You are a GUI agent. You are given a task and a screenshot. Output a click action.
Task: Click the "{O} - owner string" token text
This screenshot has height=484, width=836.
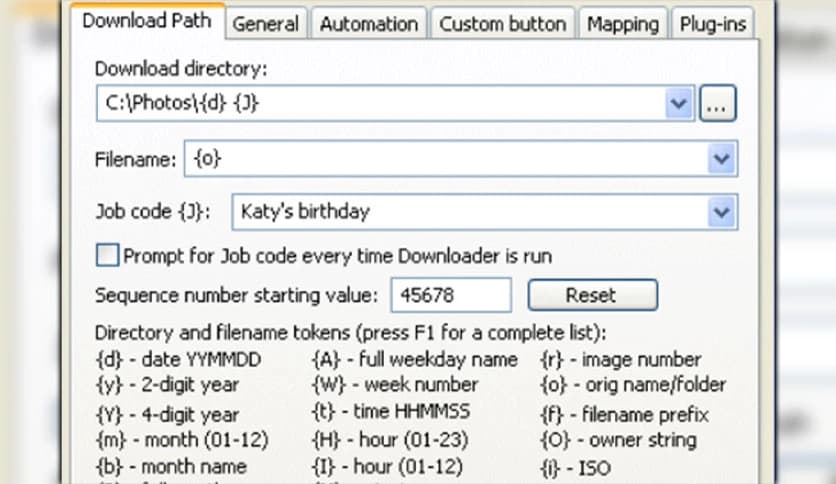coord(618,440)
